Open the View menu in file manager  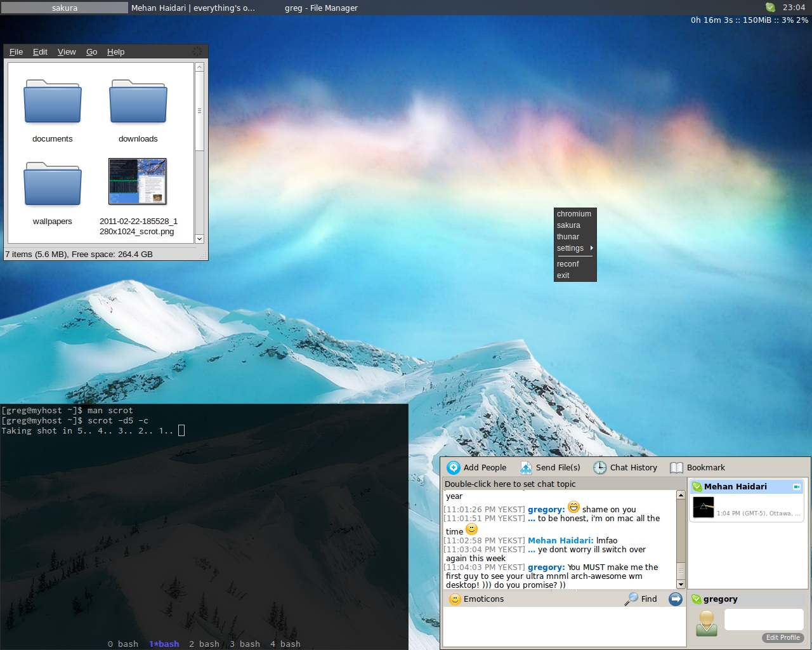(x=67, y=52)
